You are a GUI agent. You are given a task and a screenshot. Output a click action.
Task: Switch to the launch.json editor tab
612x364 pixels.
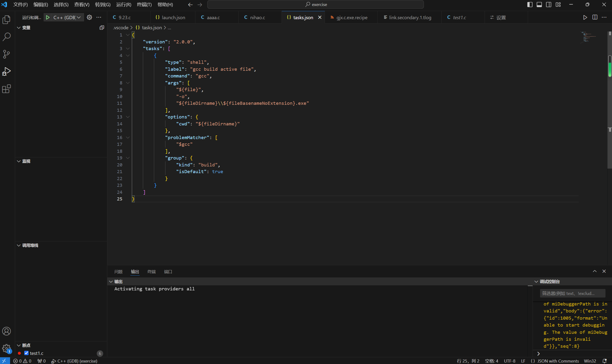(173, 18)
